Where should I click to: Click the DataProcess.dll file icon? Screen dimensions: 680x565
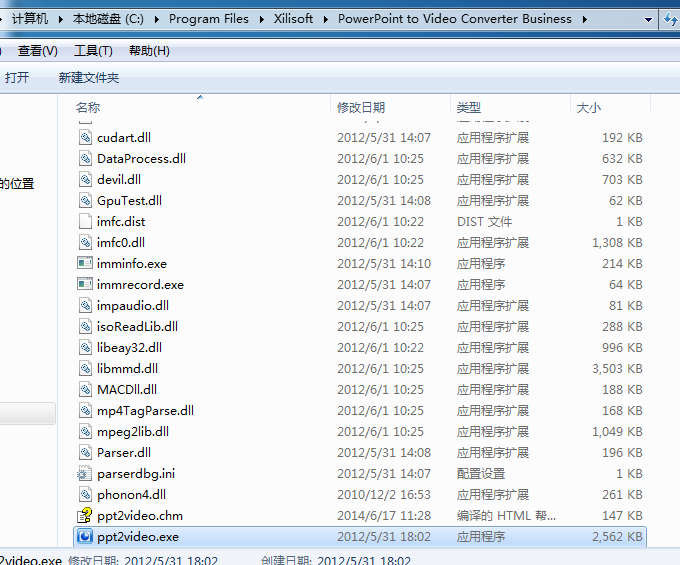point(85,159)
